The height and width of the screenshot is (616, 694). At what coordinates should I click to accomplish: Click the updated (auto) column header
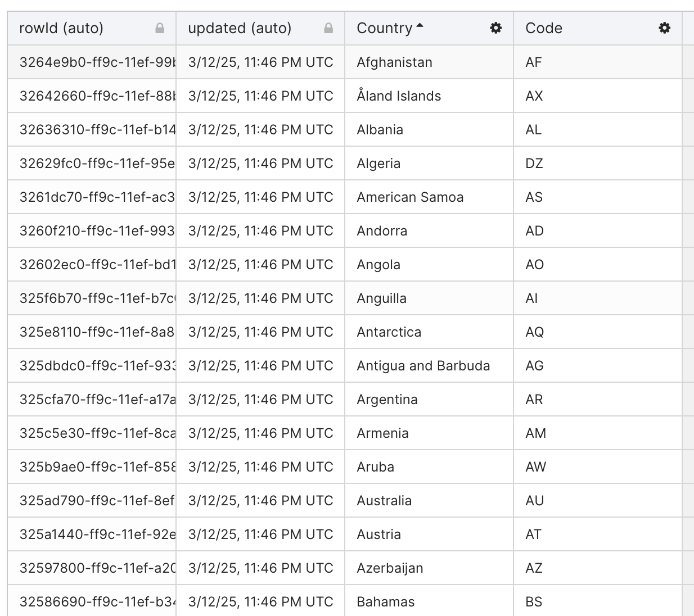pyautogui.click(x=240, y=28)
